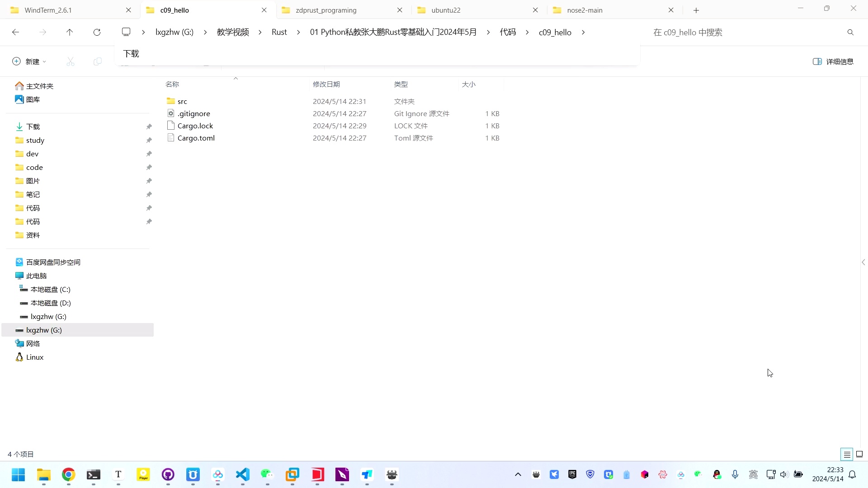Switch to the ubuntu22 tab
The height and width of the screenshot is (488, 868).
pos(445,10)
